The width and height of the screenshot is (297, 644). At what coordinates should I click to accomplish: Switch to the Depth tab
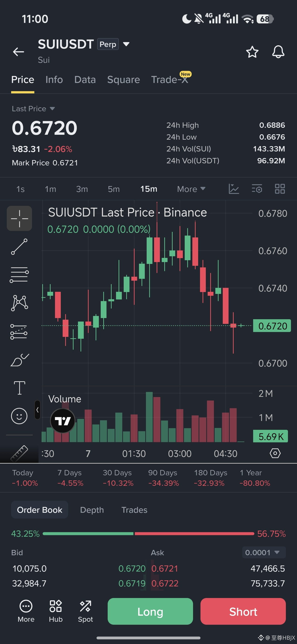click(92, 510)
